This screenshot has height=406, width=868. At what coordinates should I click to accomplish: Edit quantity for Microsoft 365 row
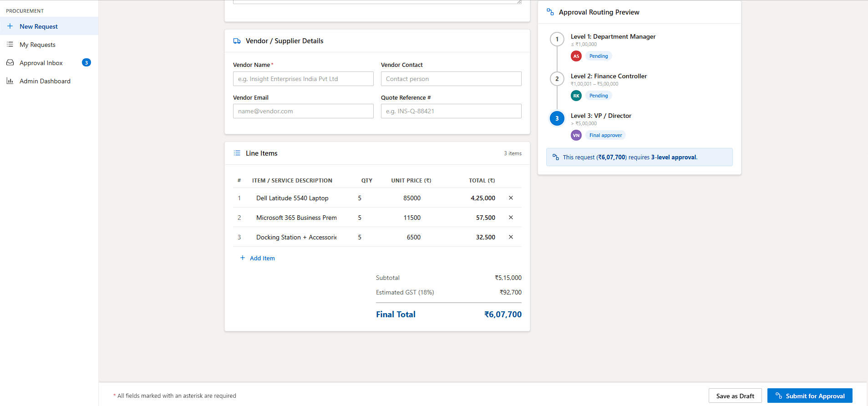(x=360, y=218)
